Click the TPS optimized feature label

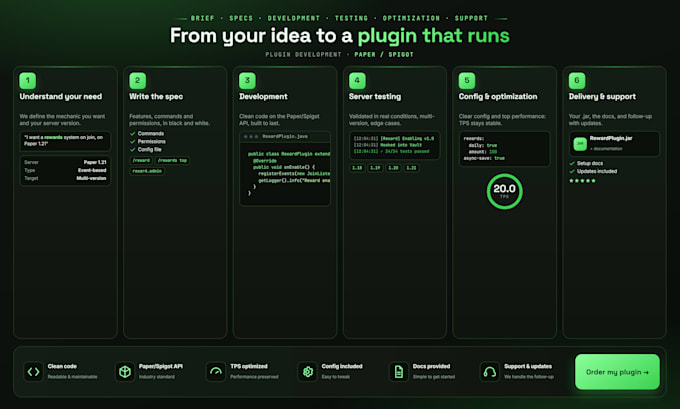tap(249, 366)
